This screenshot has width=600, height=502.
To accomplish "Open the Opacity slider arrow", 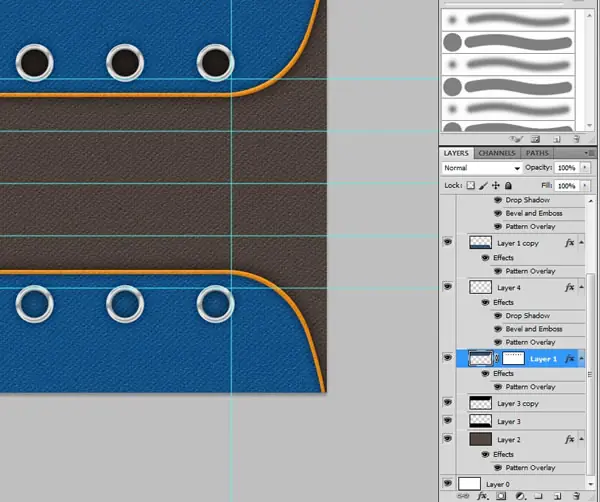I will 585,168.
